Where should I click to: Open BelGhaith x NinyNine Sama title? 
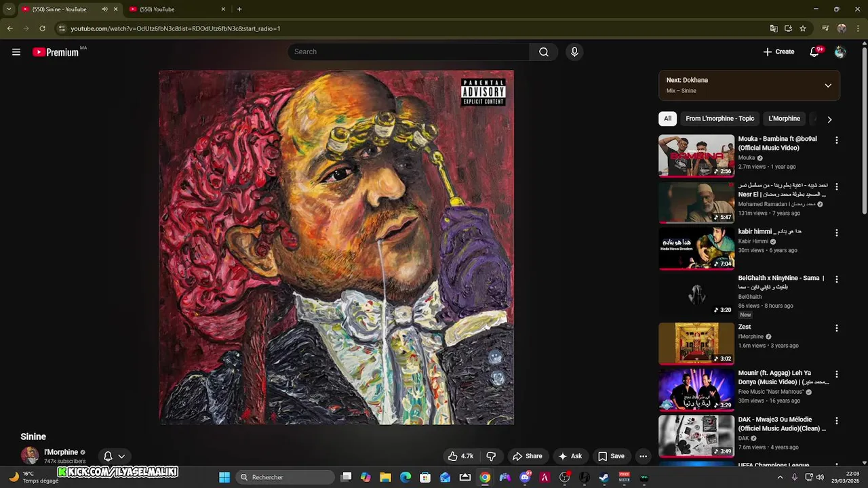click(x=781, y=283)
